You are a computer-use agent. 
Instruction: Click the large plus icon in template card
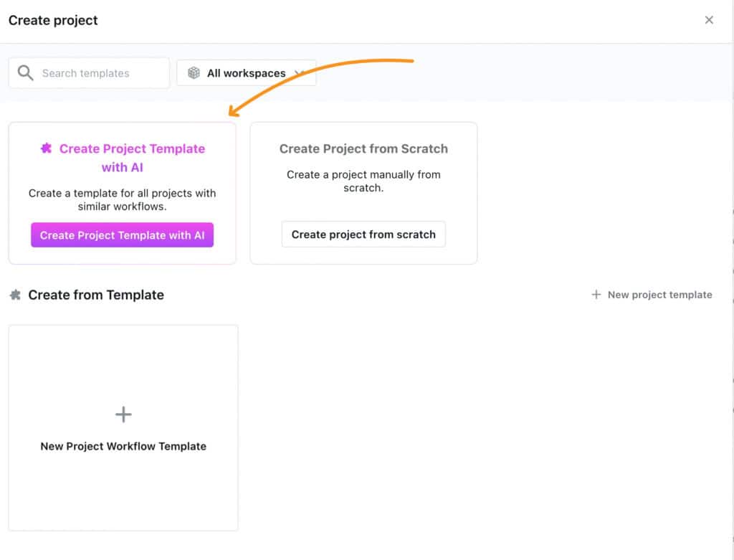pos(123,414)
